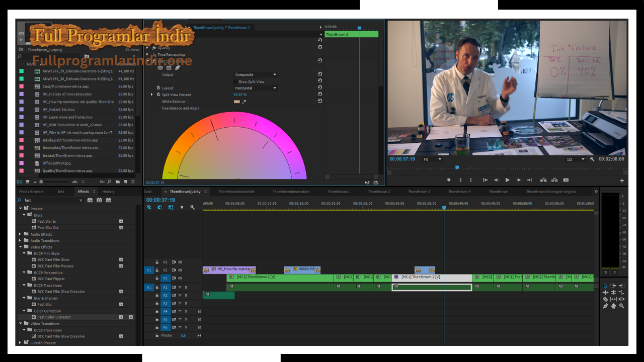Open ThomBrownInstantInk sequence tab

pyautogui.click(x=236, y=192)
